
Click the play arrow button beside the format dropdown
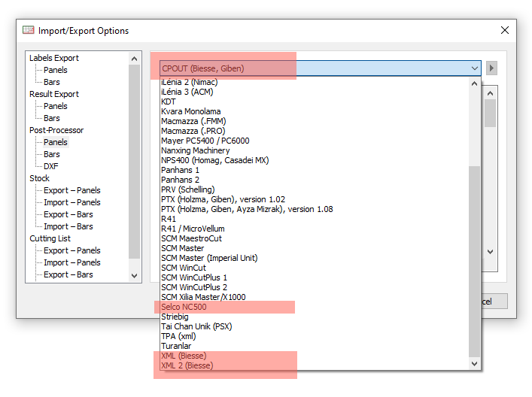[x=491, y=68]
